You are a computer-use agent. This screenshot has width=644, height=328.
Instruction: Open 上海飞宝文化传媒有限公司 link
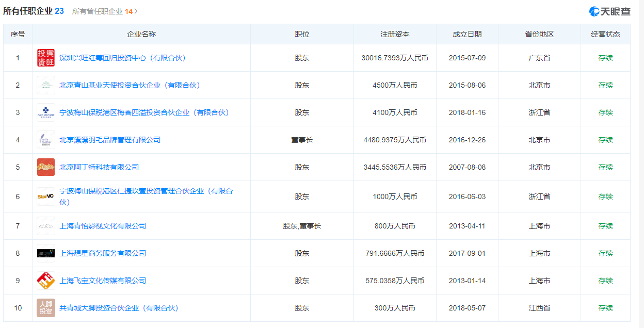coord(103,281)
